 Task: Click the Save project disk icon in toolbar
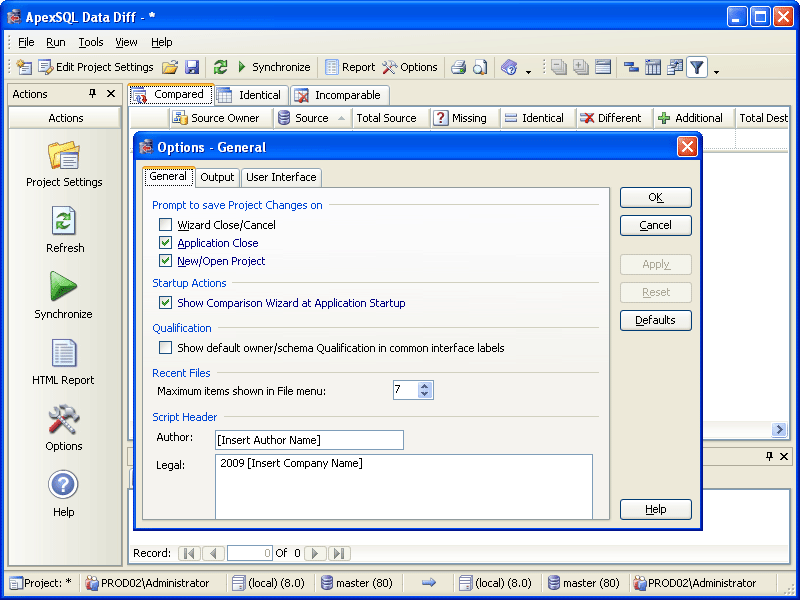tap(192, 67)
